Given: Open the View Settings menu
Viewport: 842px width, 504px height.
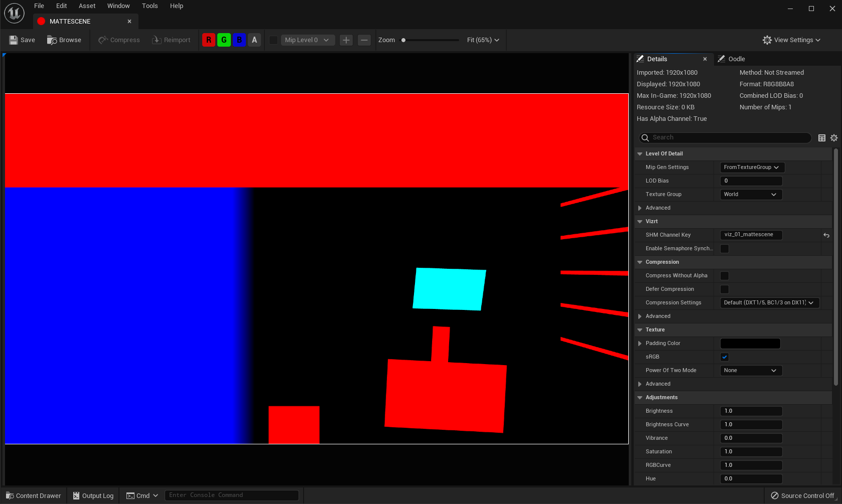Looking at the screenshot, I should pyautogui.click(x=791, y=40).
